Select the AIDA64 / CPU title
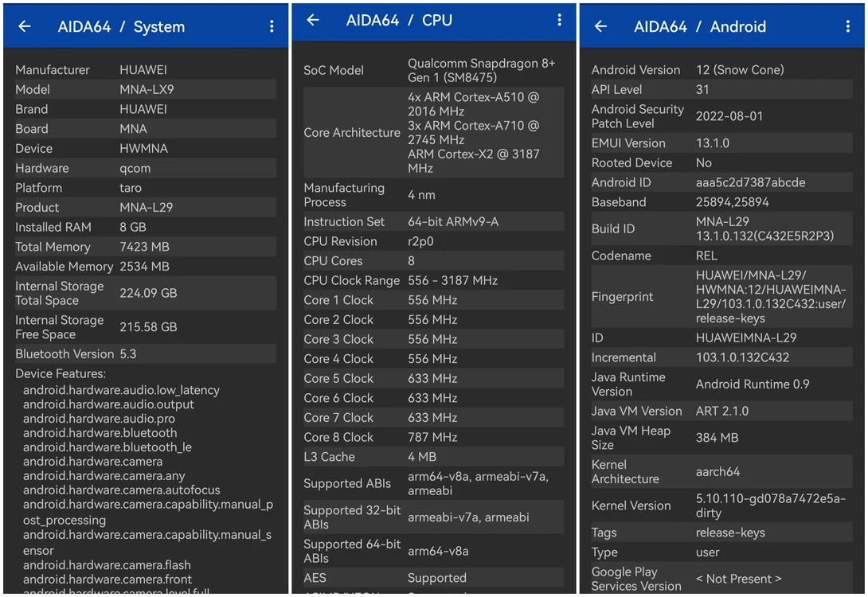 [399, 21]
